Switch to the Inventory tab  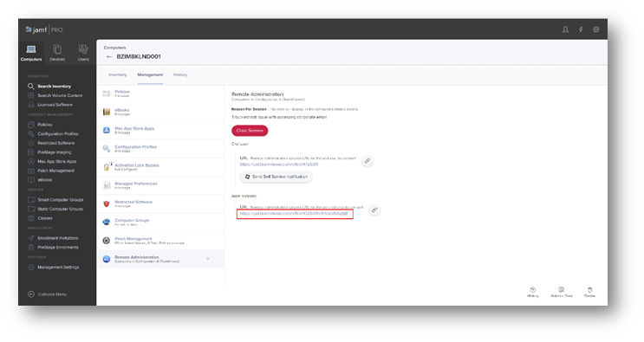[x=118, y=74]
